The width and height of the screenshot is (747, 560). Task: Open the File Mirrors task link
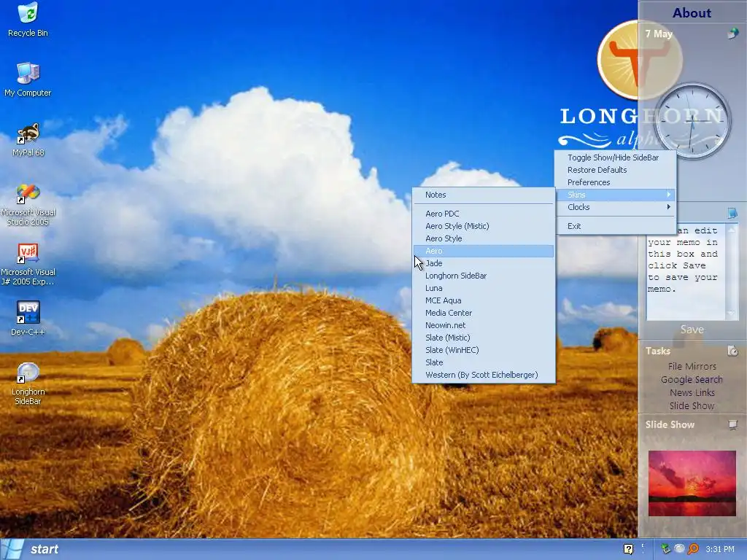692,366
